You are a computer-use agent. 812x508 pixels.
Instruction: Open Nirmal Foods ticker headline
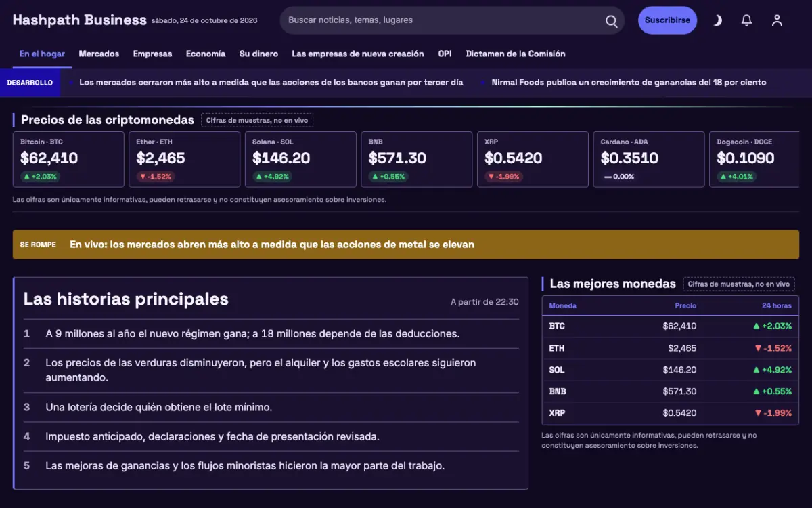point(629,83)
